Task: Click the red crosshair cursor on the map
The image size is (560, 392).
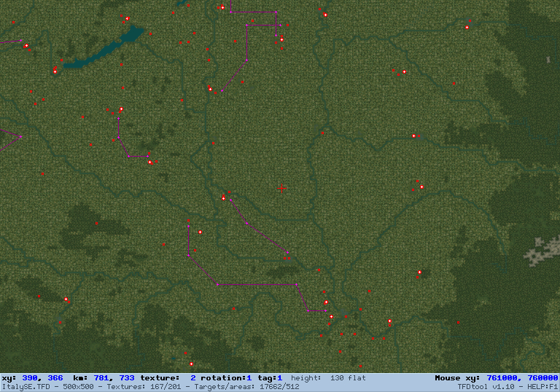Action: pyautogui.click(x=281, y=188)
